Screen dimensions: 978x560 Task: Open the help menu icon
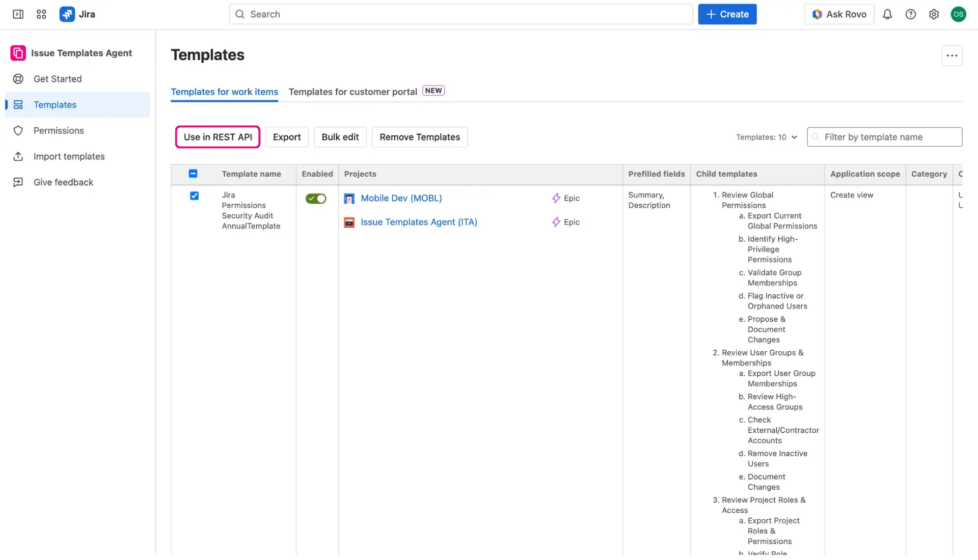tap(911, 14)
